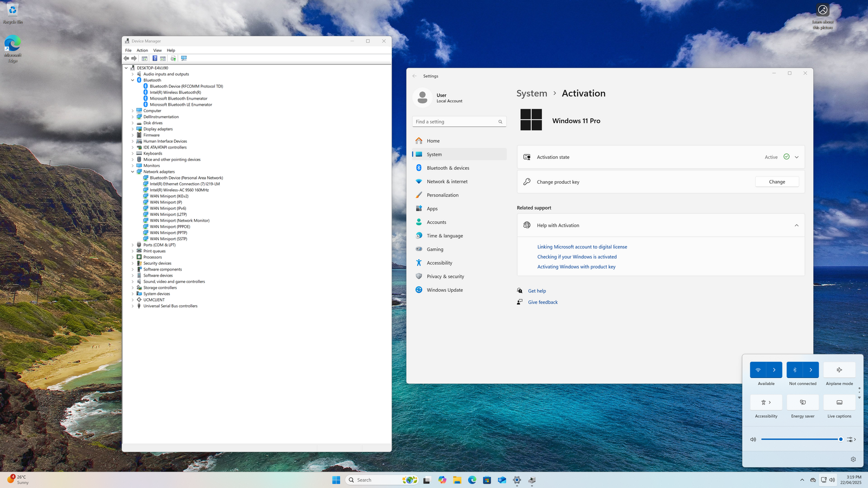Expand Universal Serial Bus controllers node
This screenshot has height=488, width=868.
(x=132, y=306)
